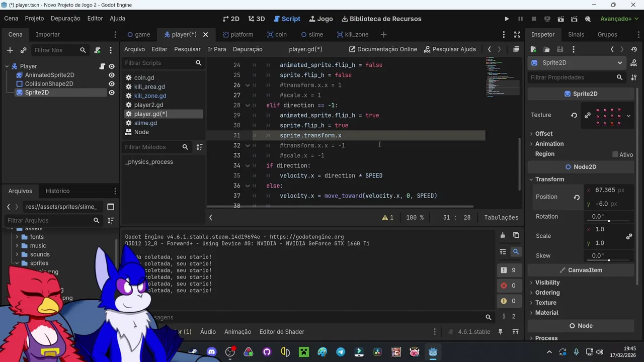Toggle split view mode in Arquivos
The image size is (644, 362).
click(x=111, y=207)
